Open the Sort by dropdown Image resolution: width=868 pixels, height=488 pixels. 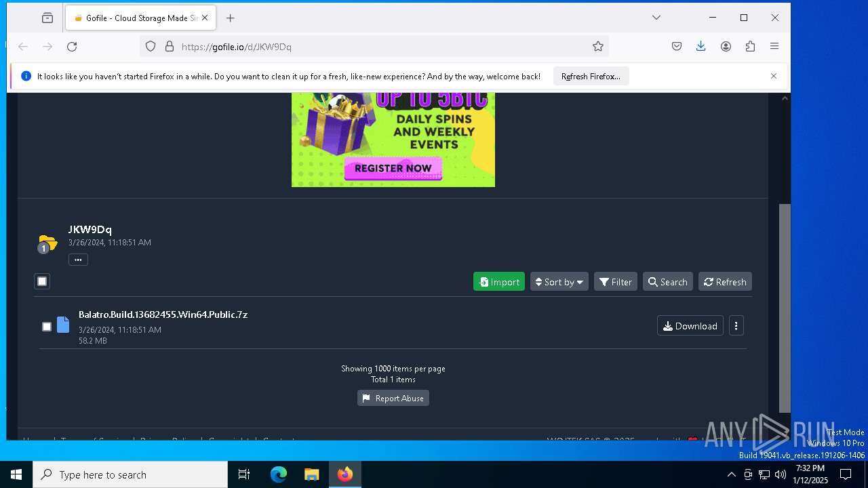pos(559,282)
